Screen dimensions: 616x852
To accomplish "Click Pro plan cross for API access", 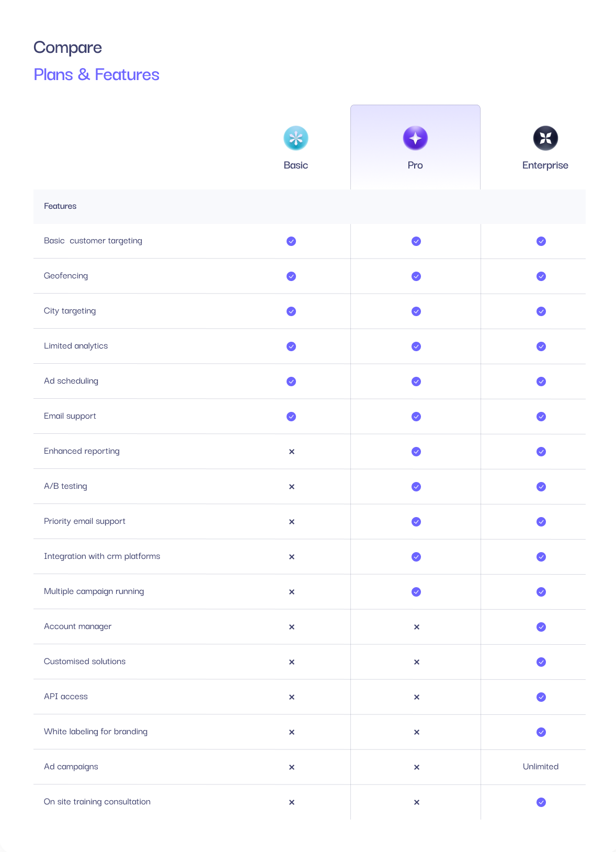I will tap(416, 697).
